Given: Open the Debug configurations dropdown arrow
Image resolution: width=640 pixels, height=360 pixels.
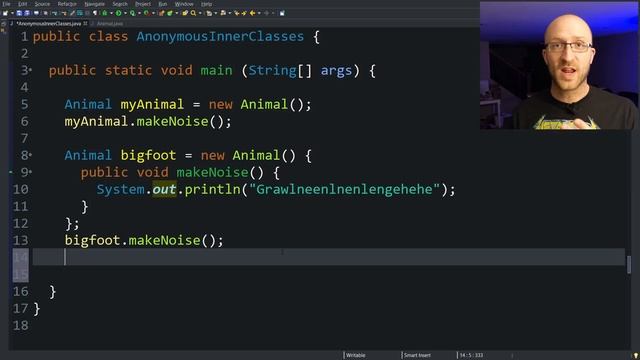Looking at the screenshot, I should [x=111, y=13].
